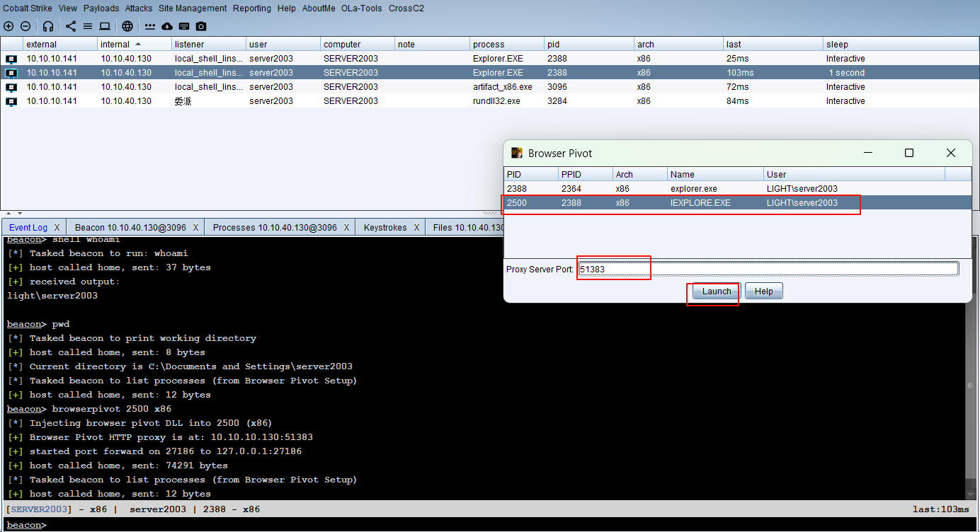Image resolution: width=980 pixels, height=532 pixels.
Task: Open the Site Management menu
Action: click(x=193, y=8)
